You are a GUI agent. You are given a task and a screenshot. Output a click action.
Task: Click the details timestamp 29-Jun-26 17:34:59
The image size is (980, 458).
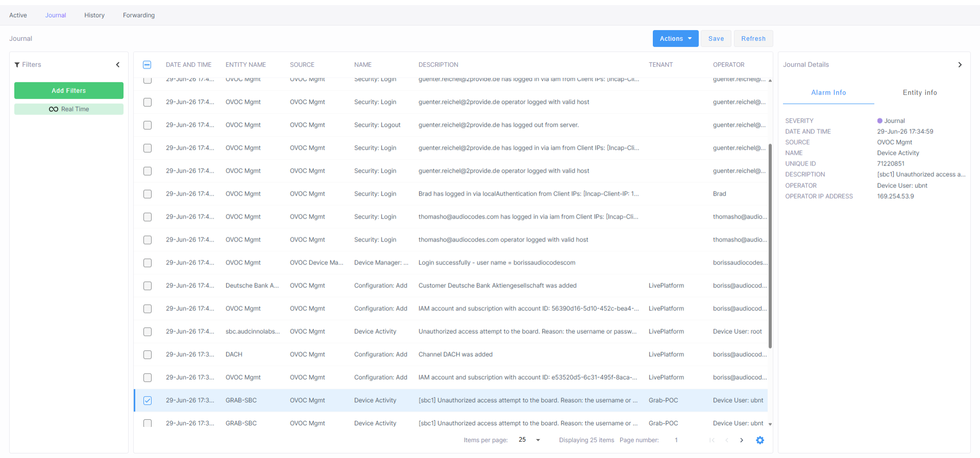905,132
